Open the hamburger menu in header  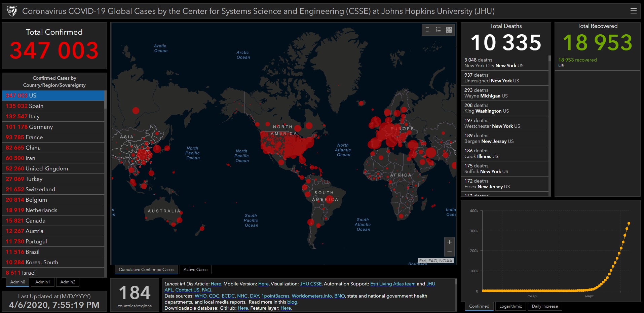[633, 11]
